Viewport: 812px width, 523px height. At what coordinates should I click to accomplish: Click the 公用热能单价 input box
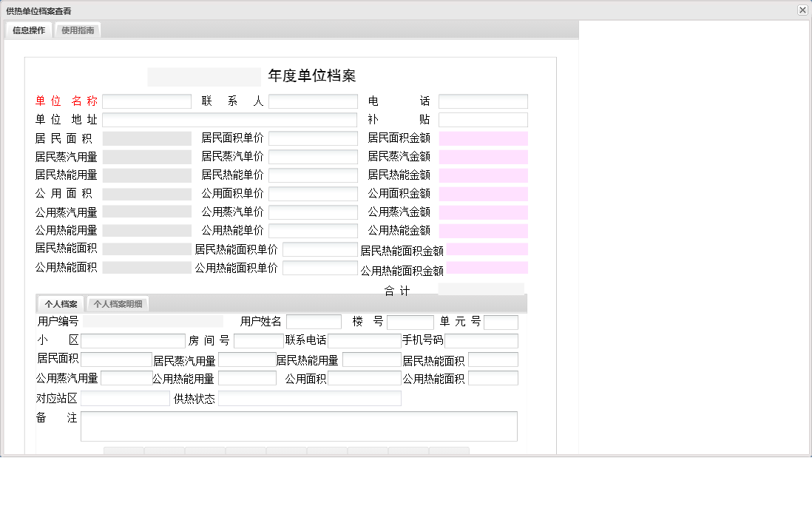tap(312, 230)
